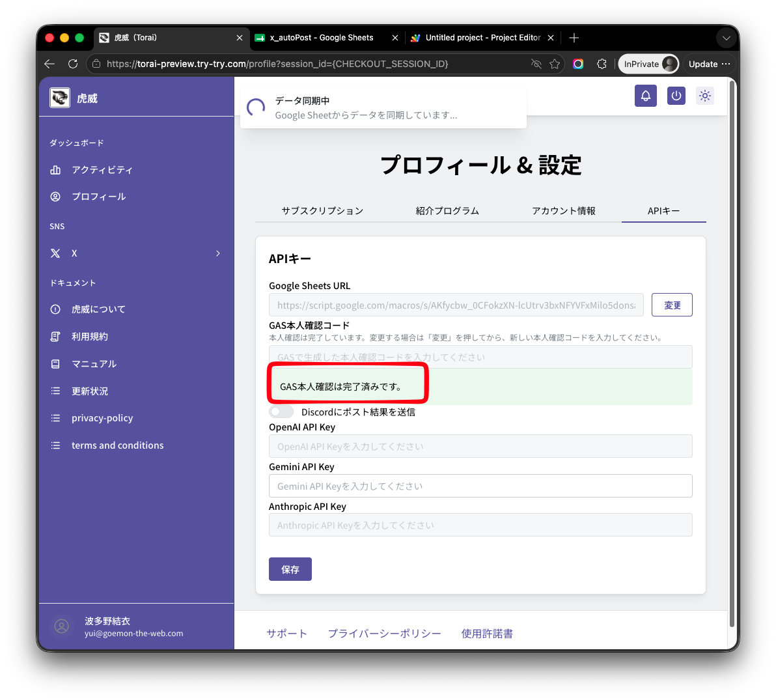
Task: Click the user avatar at sidebar bottom
Action: pyautogui.click(x=62, y=626)
